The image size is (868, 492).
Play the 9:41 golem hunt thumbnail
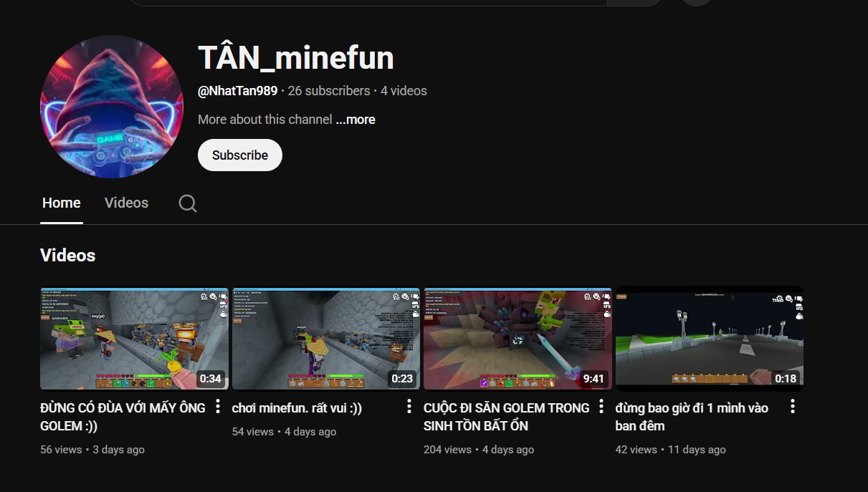coord(518,339)
